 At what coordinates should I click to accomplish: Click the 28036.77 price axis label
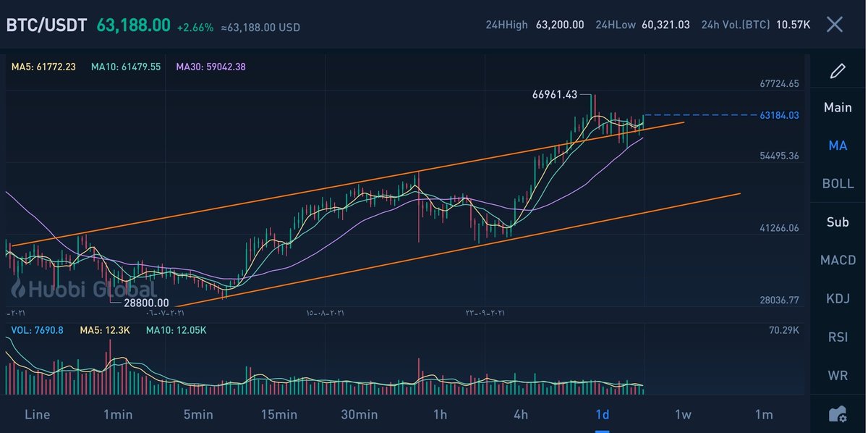pyautogui.click(x=779, y=299)
